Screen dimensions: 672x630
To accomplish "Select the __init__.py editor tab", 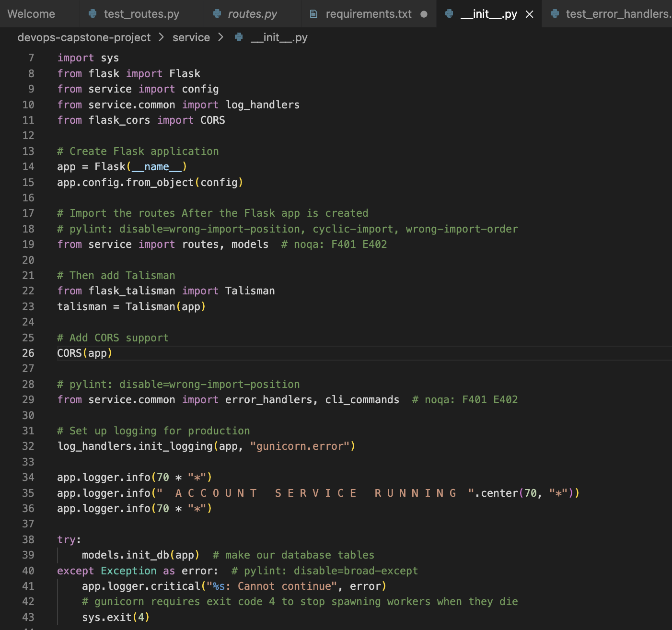I will (488, 14).
